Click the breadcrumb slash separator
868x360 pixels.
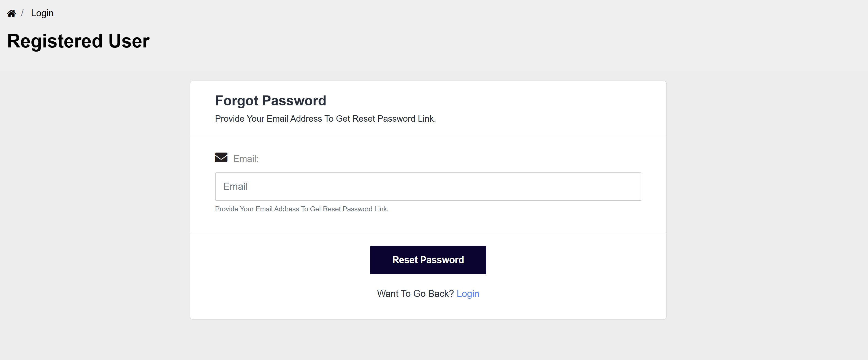pyautogui.click(x=23, y=13)
